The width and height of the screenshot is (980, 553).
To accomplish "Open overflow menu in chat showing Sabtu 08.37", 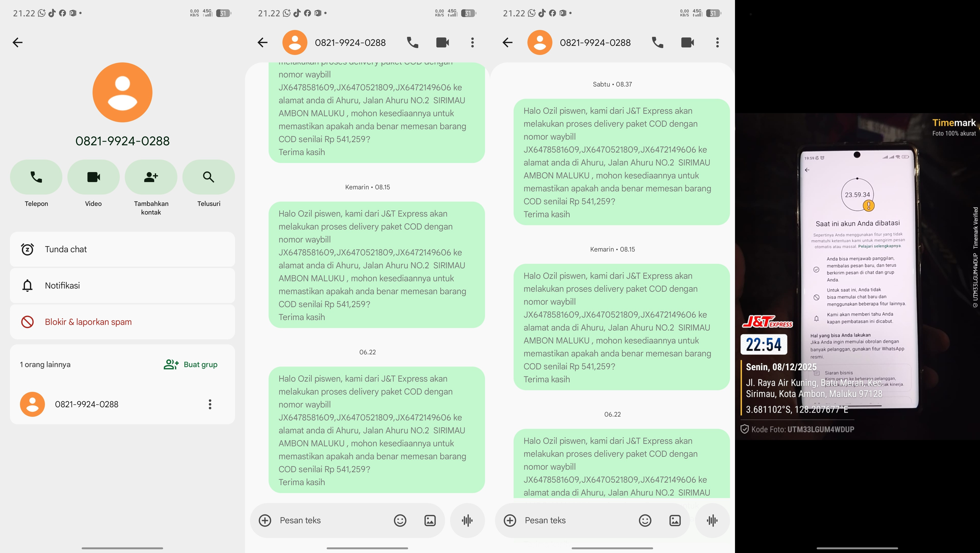I will click(718, 42).
